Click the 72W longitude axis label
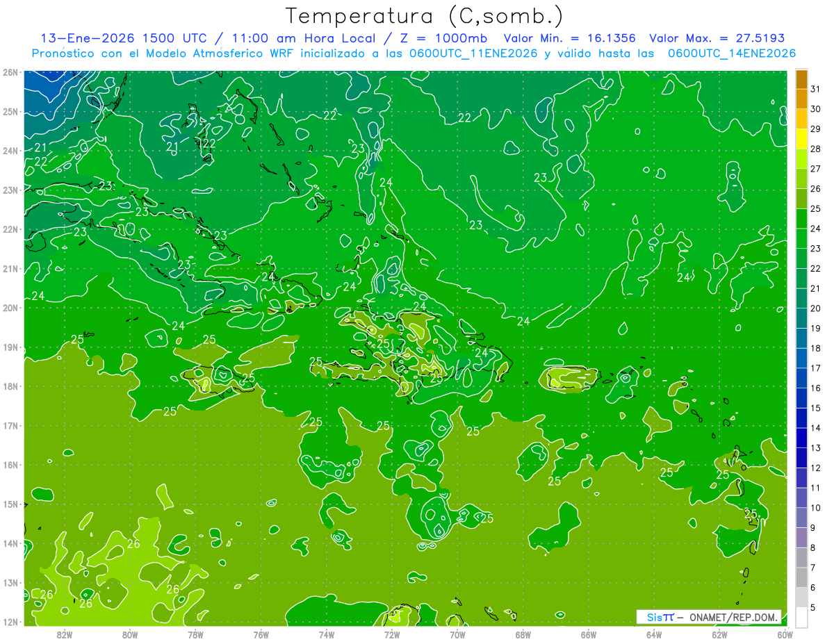The image size is (834, 644). point(392,634)
